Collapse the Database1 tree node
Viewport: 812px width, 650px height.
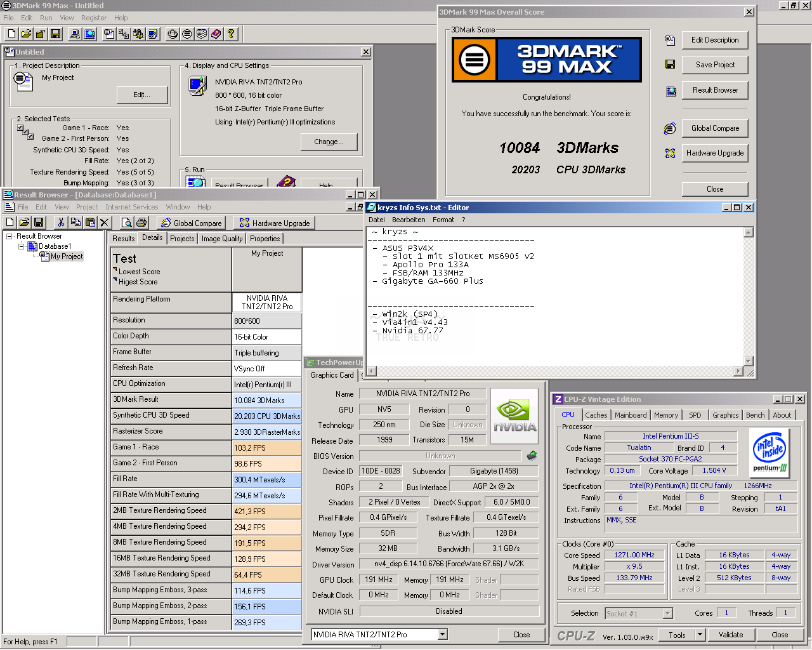[x=21, y=246]
